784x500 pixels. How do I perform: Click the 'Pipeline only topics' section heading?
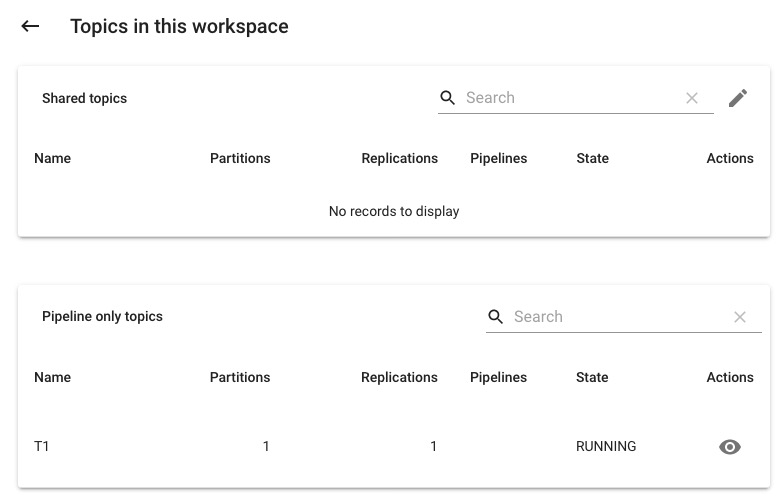(102, 316)
